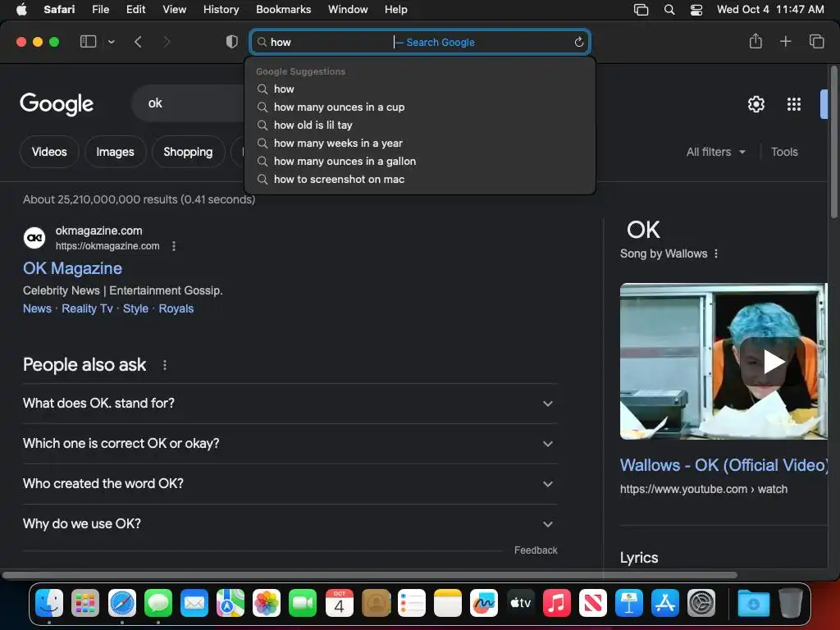The width and height of the screenshot is (840, 630).
Task: Open the Google apps grid
Action: (794, 104)
